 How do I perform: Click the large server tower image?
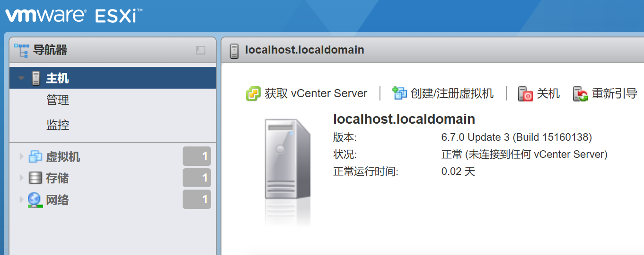[x=287, y=160]
